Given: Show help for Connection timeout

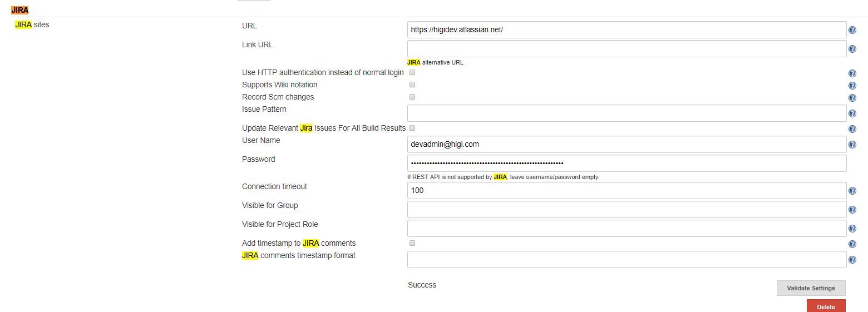Looking at the screenshot, I should click(852, 191).
